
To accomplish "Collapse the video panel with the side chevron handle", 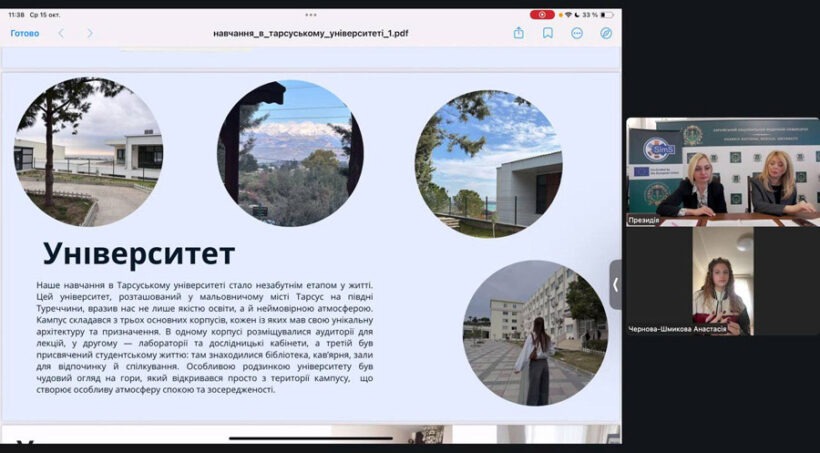I will (x=615, y=284).
